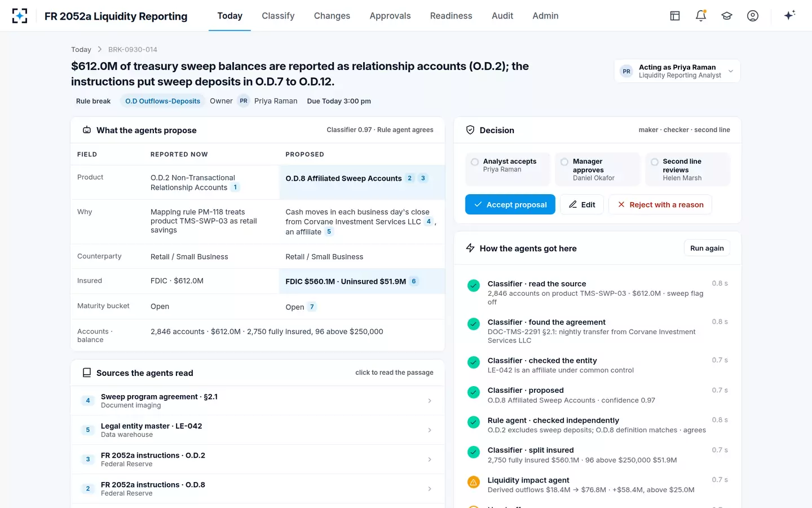Click the FR 2052a app logo
The width and height of the screenshot is (812, 508).
(20, 16)
